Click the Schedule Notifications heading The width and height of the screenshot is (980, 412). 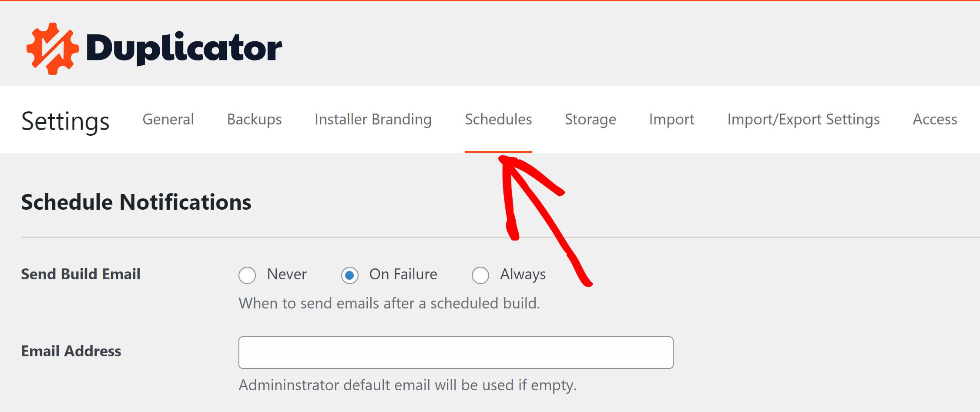(136, 202)
